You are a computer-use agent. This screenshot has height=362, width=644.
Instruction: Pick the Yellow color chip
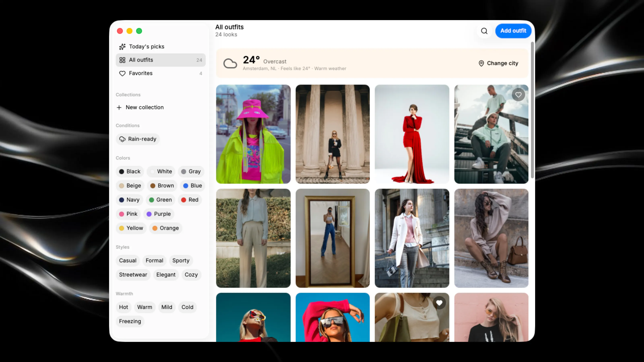tap(131, 228)
